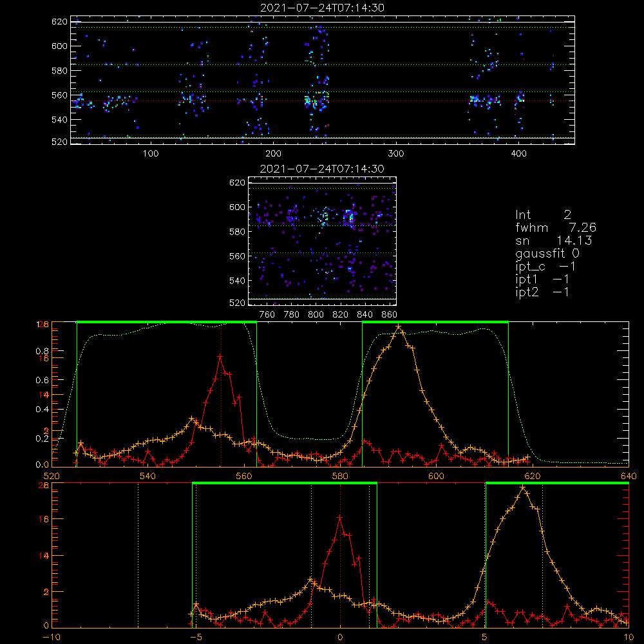
Task: Click the 640 x-axis label of profile plot
Action: [629, 476]
